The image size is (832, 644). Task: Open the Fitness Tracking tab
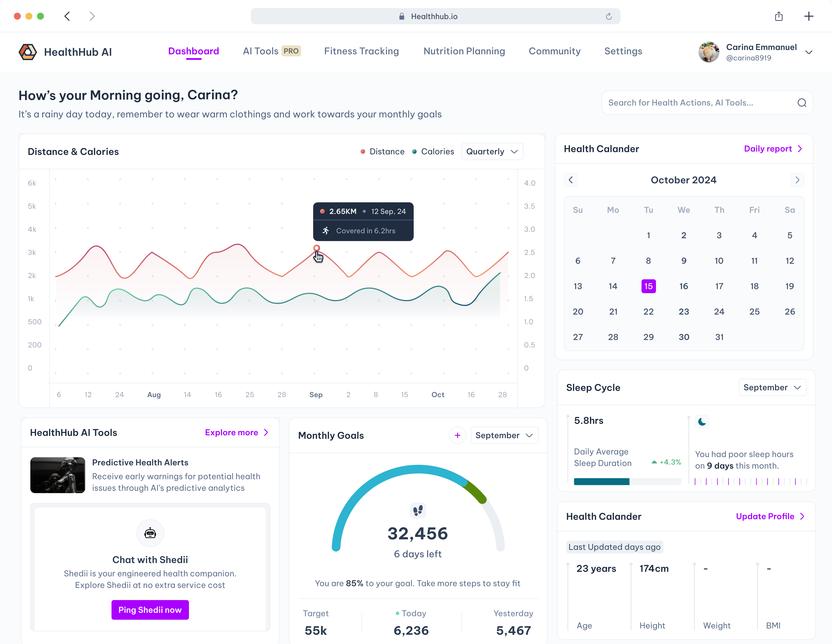tap(361, 51)
